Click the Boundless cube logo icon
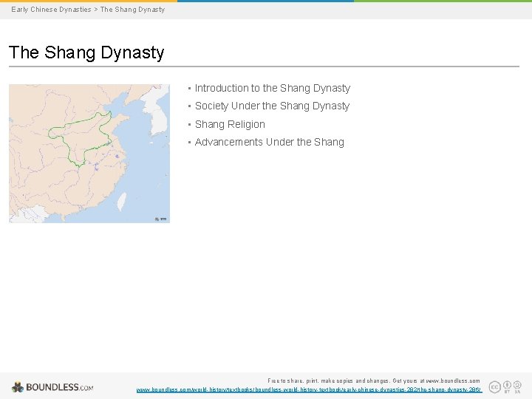 click(x=18, y=387)
